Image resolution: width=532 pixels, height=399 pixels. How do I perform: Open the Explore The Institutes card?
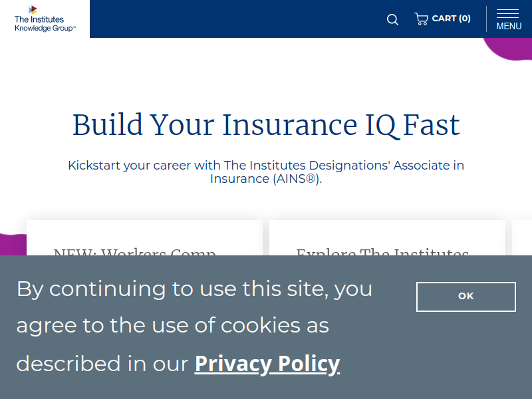[387, 237]
